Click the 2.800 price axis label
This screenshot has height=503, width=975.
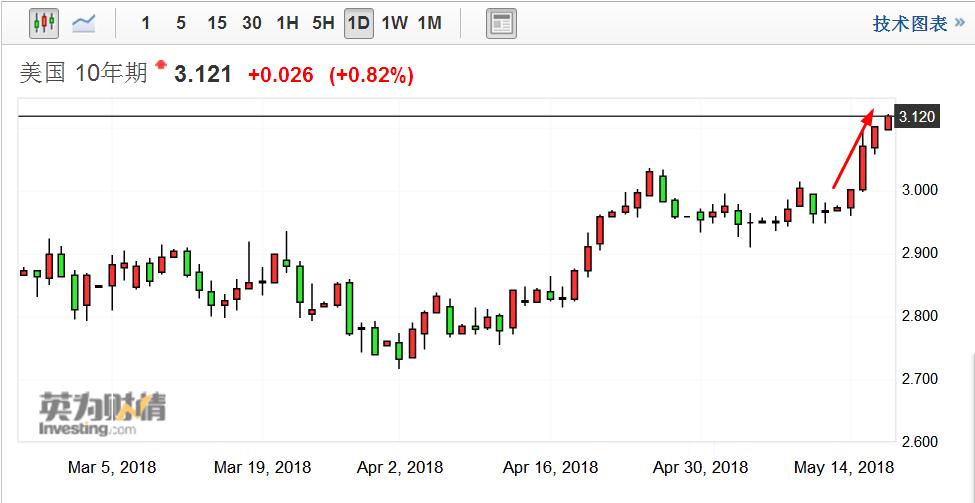[x=920, y=316]
